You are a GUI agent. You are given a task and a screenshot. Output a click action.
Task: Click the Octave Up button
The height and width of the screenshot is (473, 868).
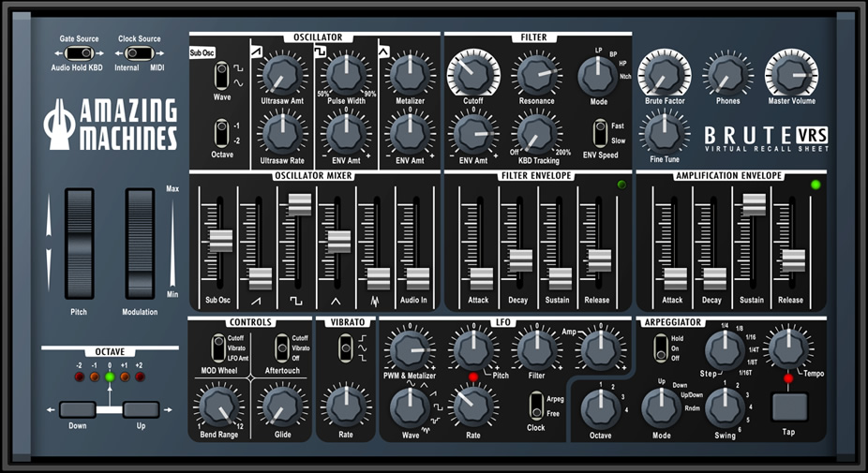(x=141, y=409)
